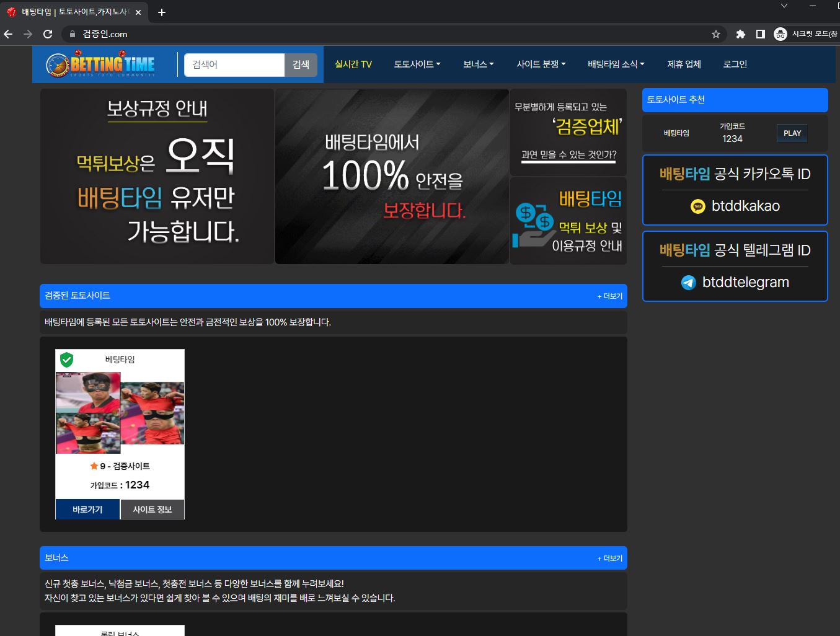This screenshot has width=840, height=636.
Task: Expand the 토토사이트 dropdown menu
Action: [417, 64]
